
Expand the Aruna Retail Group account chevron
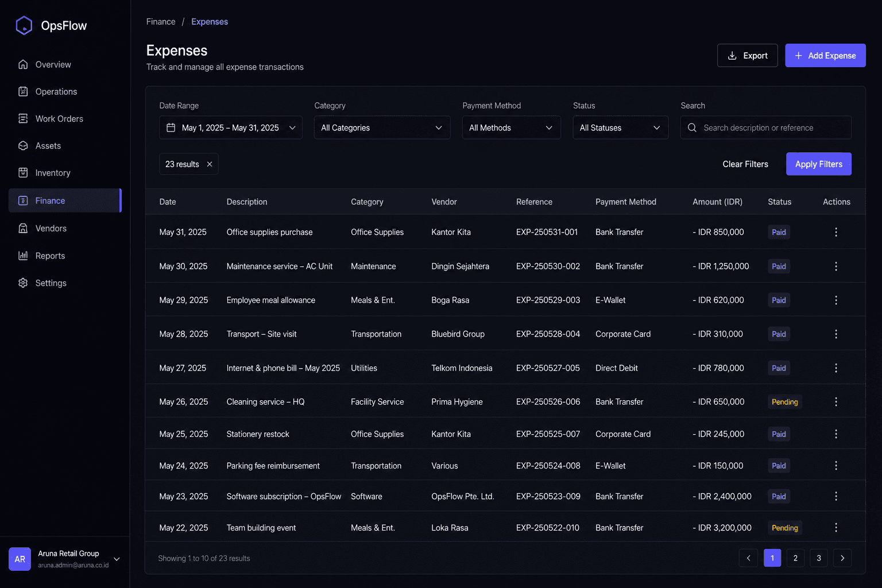[117, 559]
